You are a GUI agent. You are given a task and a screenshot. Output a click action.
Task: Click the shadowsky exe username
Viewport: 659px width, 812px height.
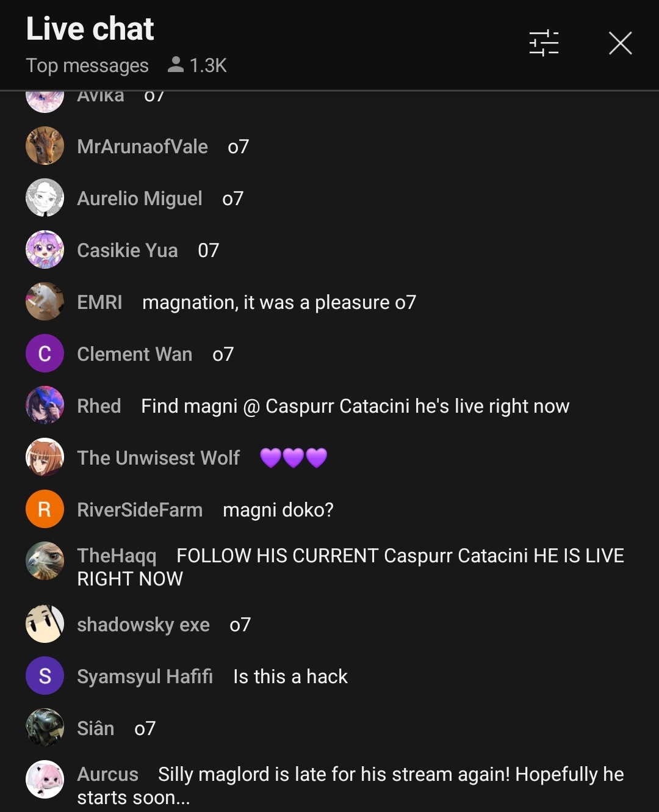pos(143,625)
